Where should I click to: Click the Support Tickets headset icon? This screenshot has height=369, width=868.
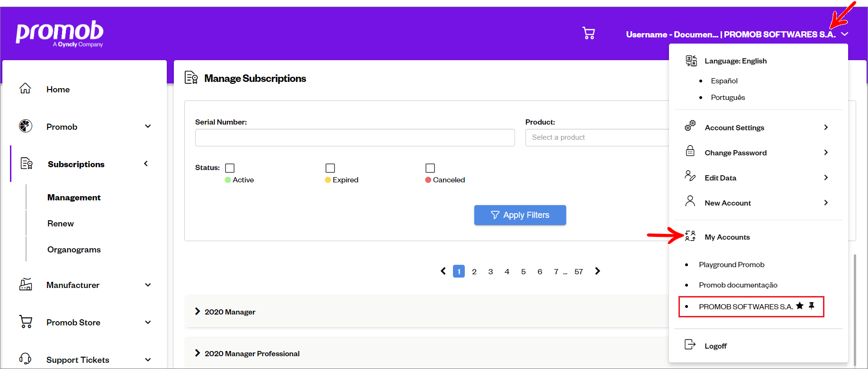coord(26,359)
